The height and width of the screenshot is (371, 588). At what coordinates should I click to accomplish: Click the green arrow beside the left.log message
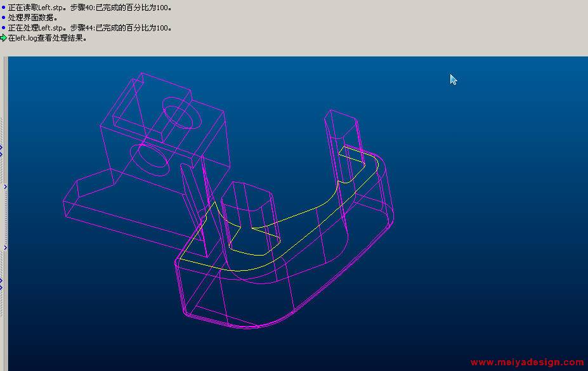(3, 37)
